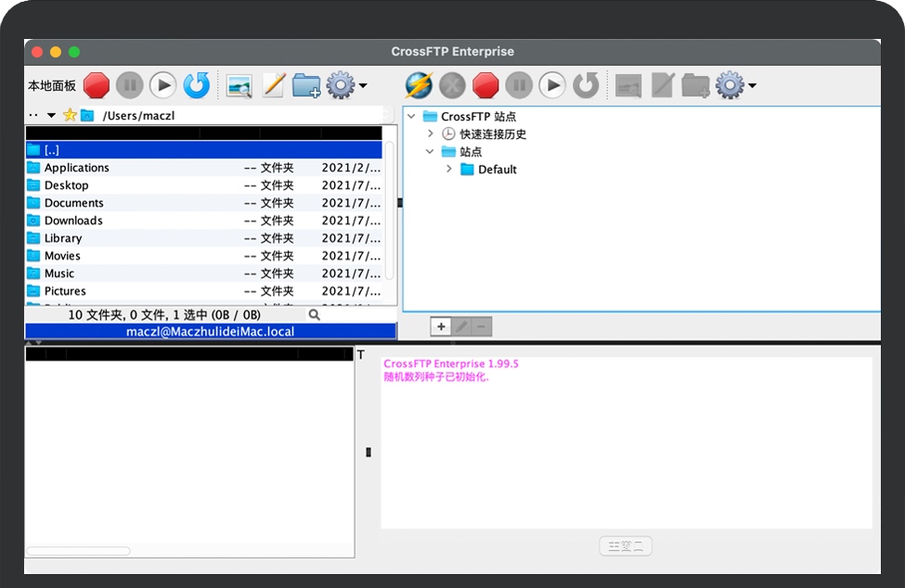Screen dimensions: 905x588
Task: Click the + button to add a site
Action: [x=441, y=326]
